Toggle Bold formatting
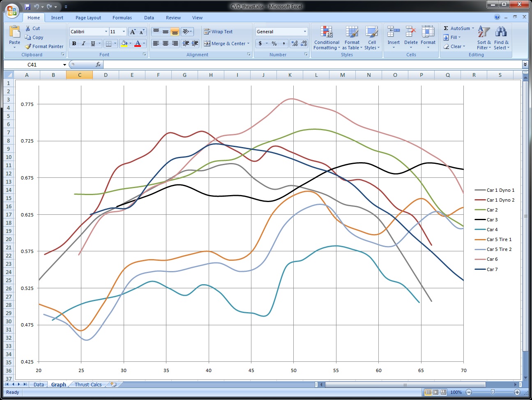The width and height of the screenshot is (532, 400). (74, 44)
